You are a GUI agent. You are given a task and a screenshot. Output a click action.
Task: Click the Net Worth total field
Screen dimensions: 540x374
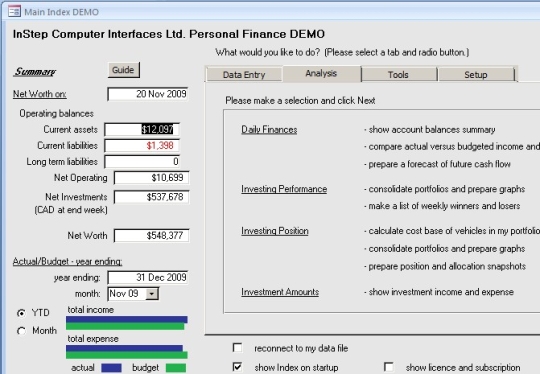click(x=152, y=236)
